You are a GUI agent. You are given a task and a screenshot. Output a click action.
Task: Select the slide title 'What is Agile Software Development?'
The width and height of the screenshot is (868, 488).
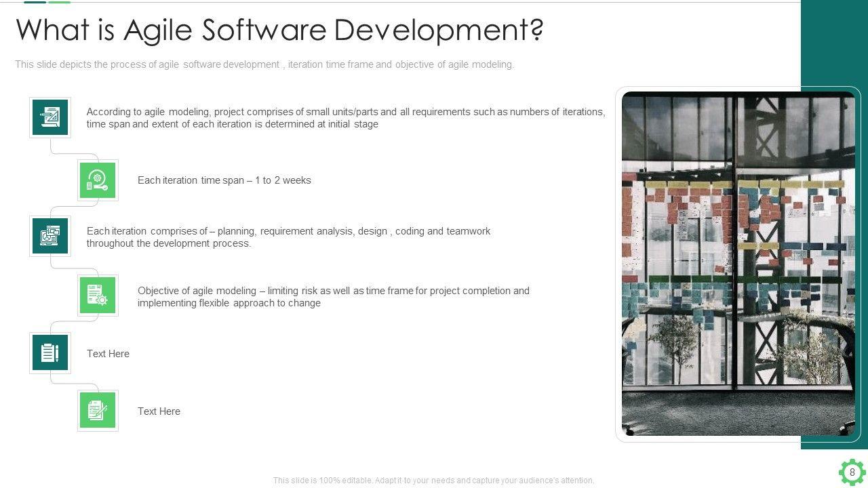279,30
